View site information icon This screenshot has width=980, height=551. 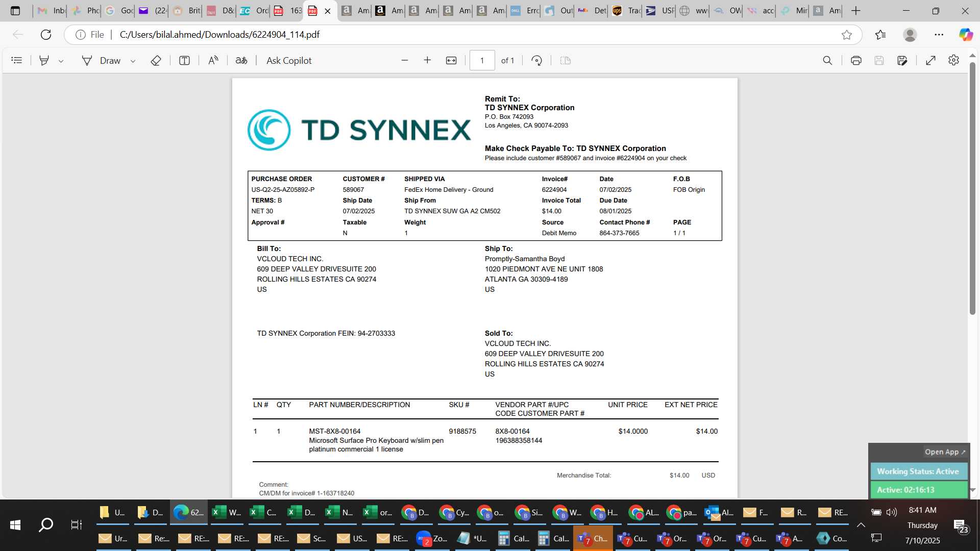pyautogui.click(x=80, y=34)
